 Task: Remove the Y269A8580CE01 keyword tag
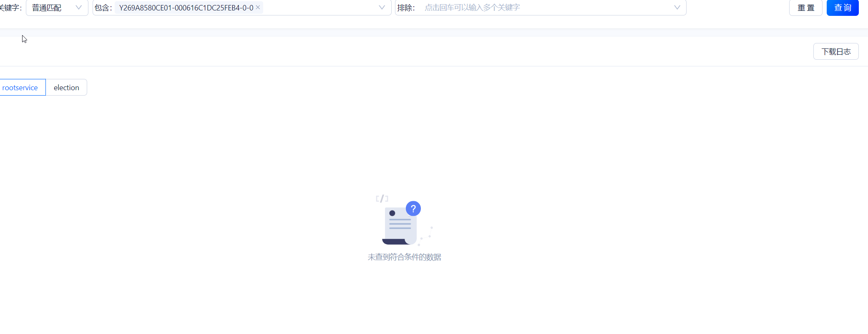point(258,8)
